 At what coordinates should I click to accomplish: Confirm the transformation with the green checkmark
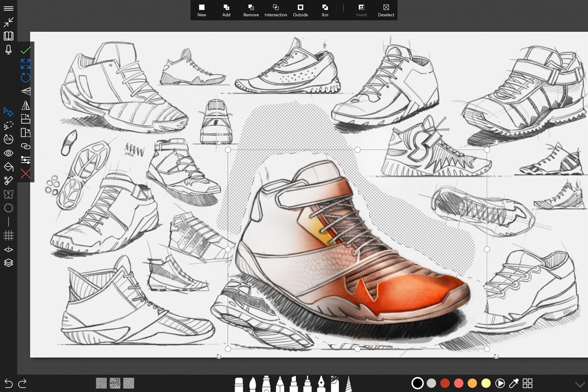click(26, 50)
